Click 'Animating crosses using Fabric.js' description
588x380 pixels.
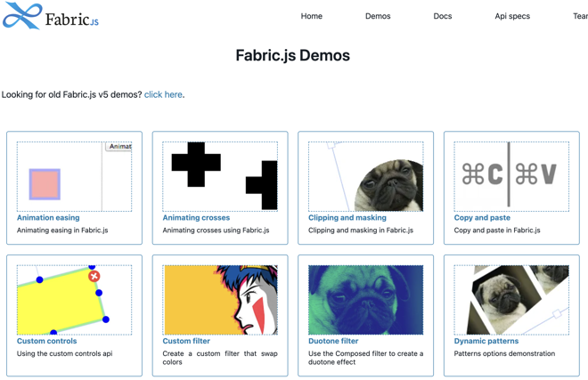[x=216, y=230]
